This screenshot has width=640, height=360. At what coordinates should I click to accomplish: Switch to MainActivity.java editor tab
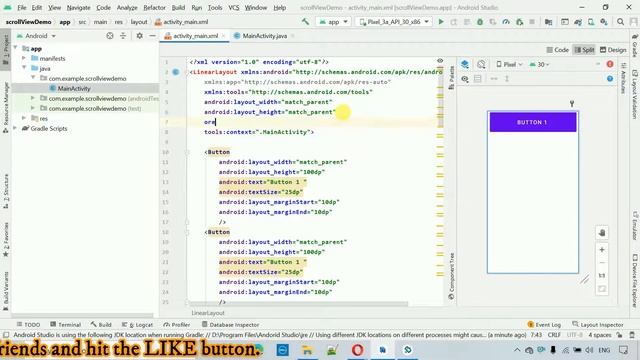pyautogui.click(x=264, y=36)
